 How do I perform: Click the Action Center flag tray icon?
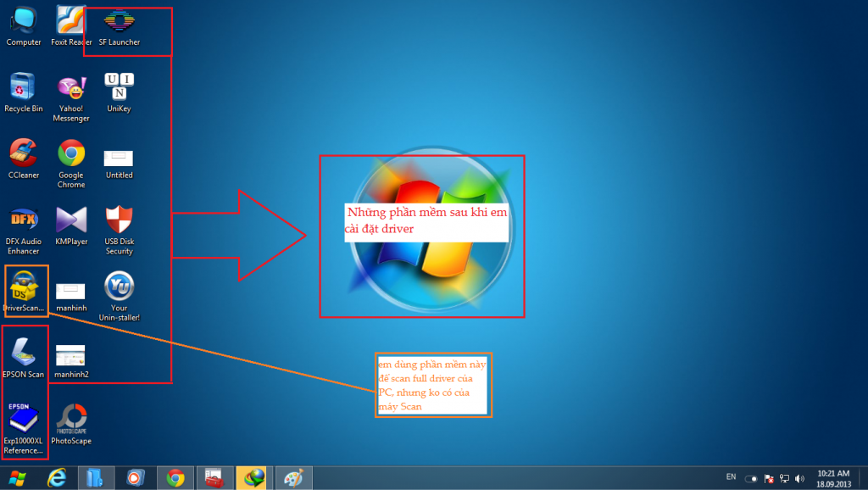[768, 479]
